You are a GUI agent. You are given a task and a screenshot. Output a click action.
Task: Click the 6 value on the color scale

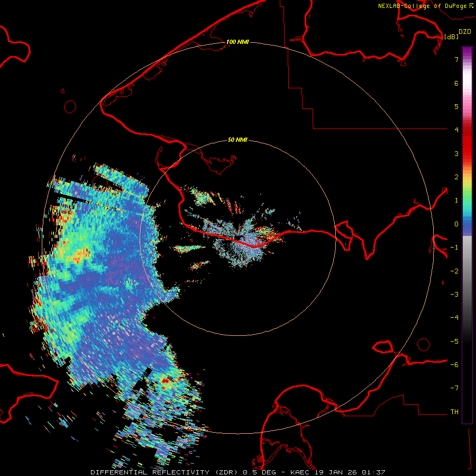click(x=456, y=83)
